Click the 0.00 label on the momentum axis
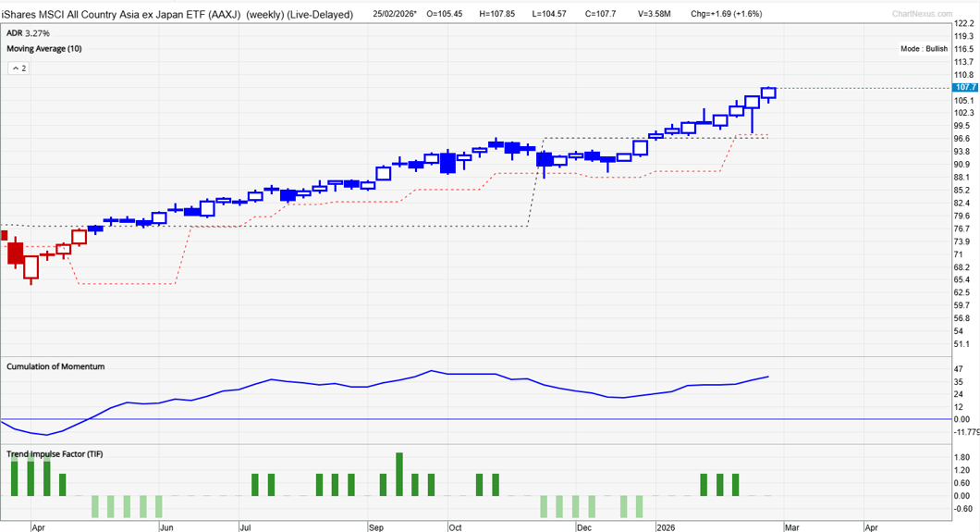The width and height of the screenshot is (980, 532). 962,419
